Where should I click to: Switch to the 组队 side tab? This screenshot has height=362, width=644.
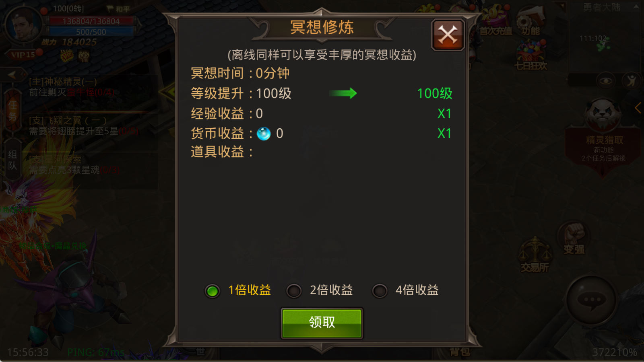12,160
